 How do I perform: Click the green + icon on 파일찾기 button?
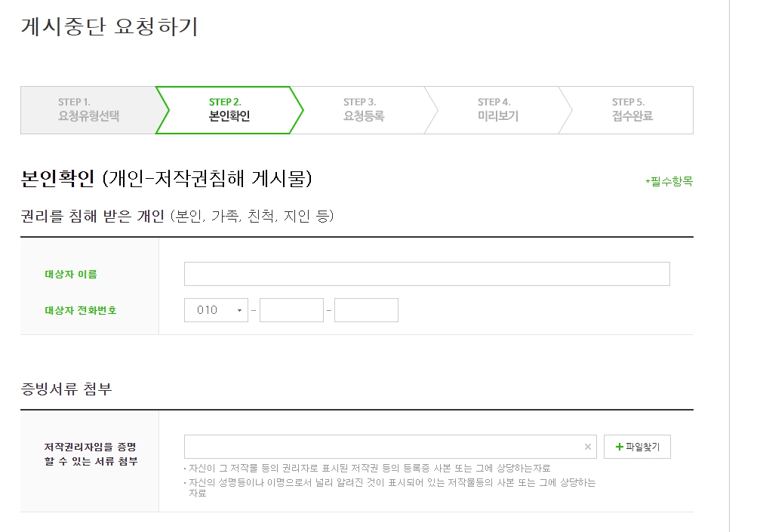617,447
